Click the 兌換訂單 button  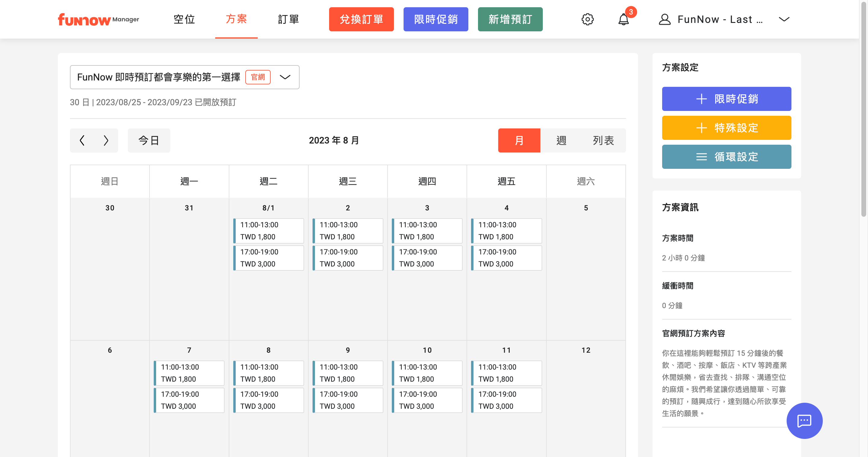(x=361, y=19)
